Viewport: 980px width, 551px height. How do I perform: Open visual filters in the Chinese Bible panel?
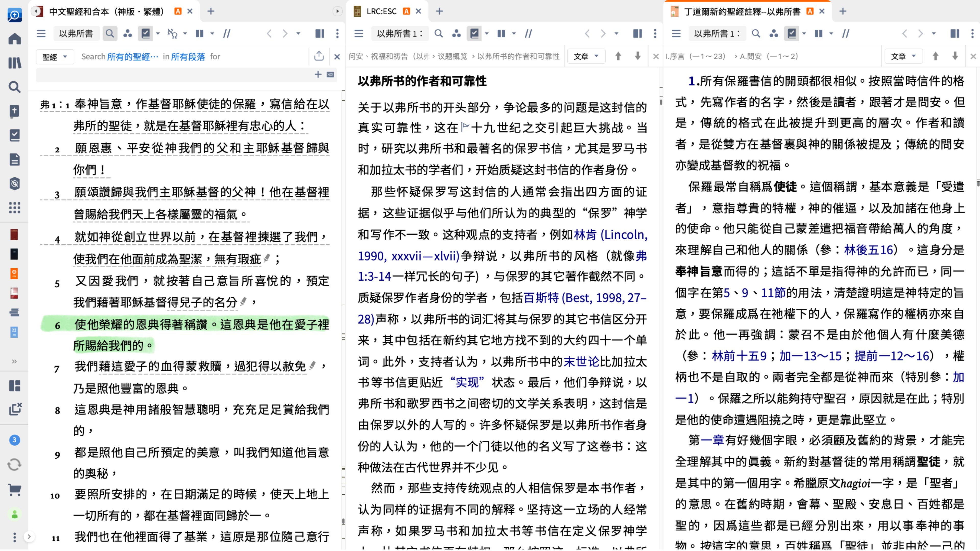tap(127, 33)
